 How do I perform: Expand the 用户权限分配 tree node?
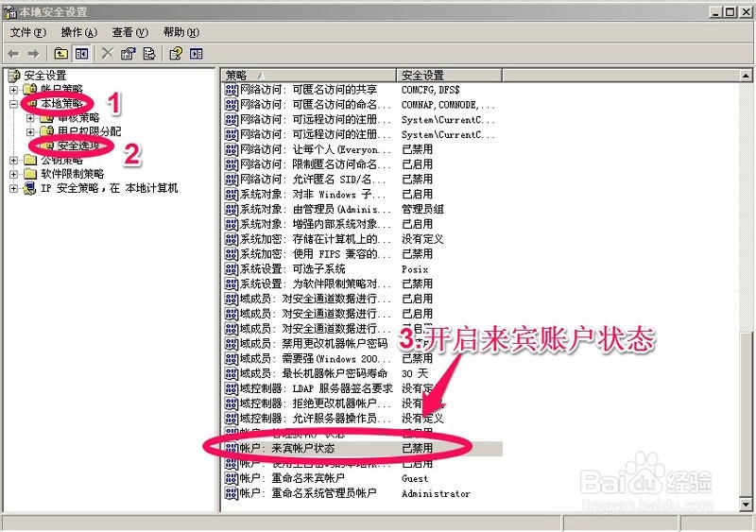point(30,131)
